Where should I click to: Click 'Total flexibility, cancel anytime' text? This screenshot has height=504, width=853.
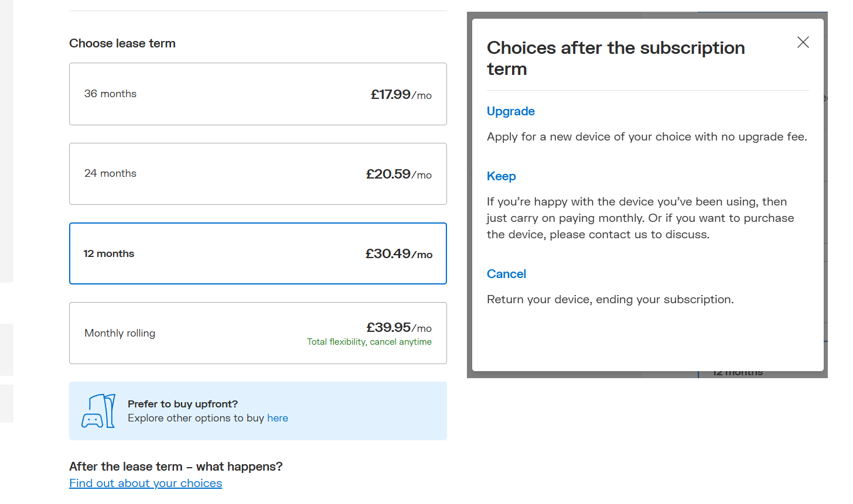369,342
